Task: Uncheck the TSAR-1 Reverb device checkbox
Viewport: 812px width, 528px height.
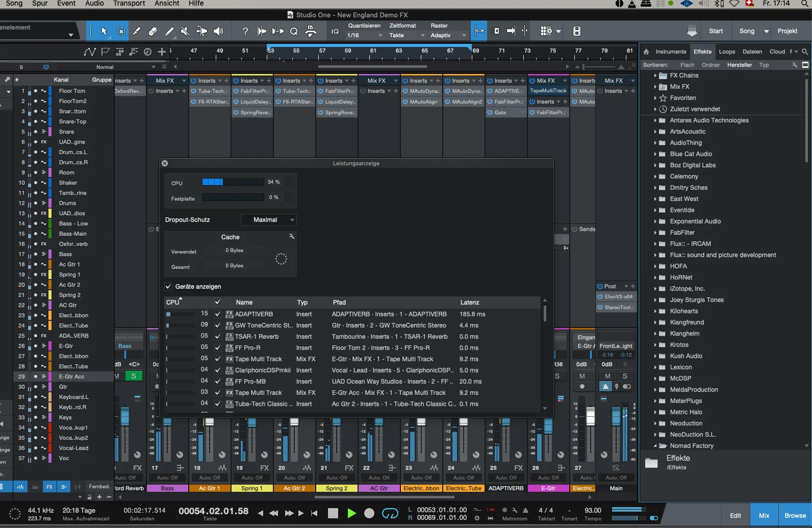Action: [218, 337]
